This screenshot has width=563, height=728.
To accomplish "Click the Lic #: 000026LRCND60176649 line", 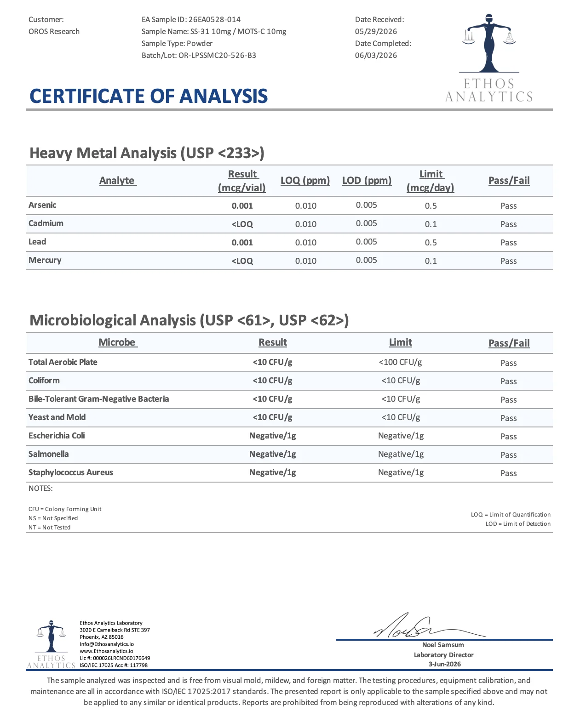I will pos(115,658).
